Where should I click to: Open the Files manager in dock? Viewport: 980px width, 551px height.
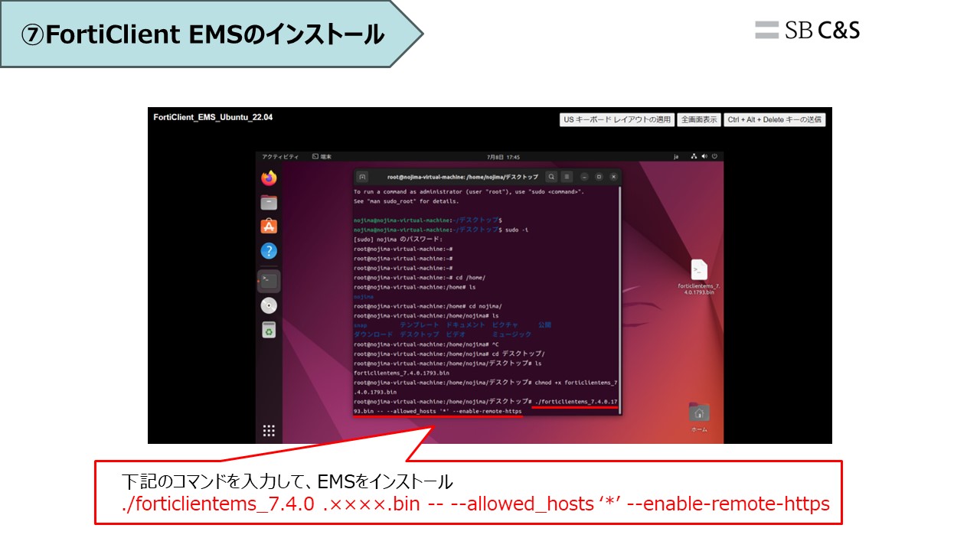[x=269, y=202]
